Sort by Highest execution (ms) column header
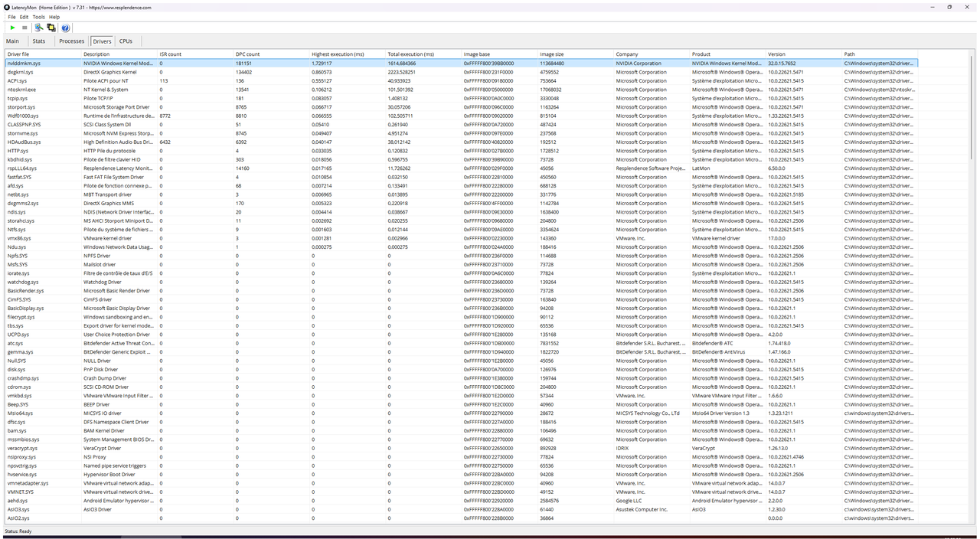The height and width of the screenshot is (539, 980). click(348, 54)
